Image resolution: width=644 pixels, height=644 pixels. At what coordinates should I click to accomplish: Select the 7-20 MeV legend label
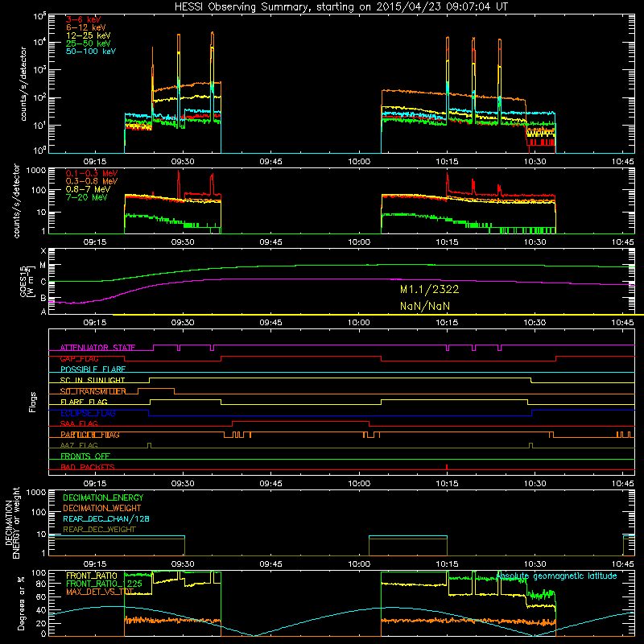[x=87, y=197]
